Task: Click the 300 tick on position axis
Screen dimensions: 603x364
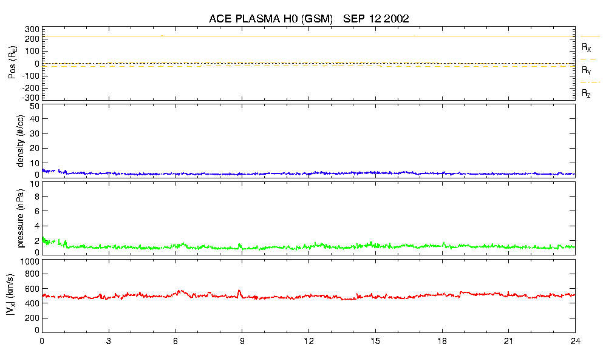Action: [x=32, y=29]
